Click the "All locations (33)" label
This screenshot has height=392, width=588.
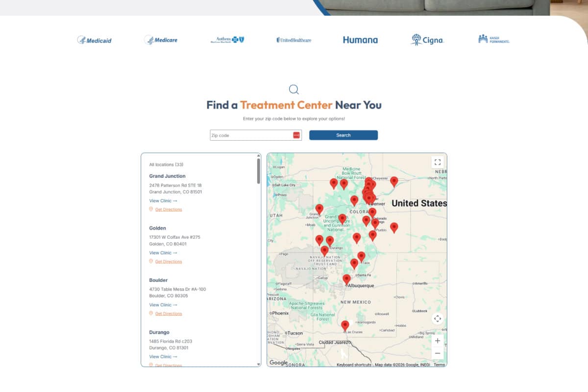167,165
